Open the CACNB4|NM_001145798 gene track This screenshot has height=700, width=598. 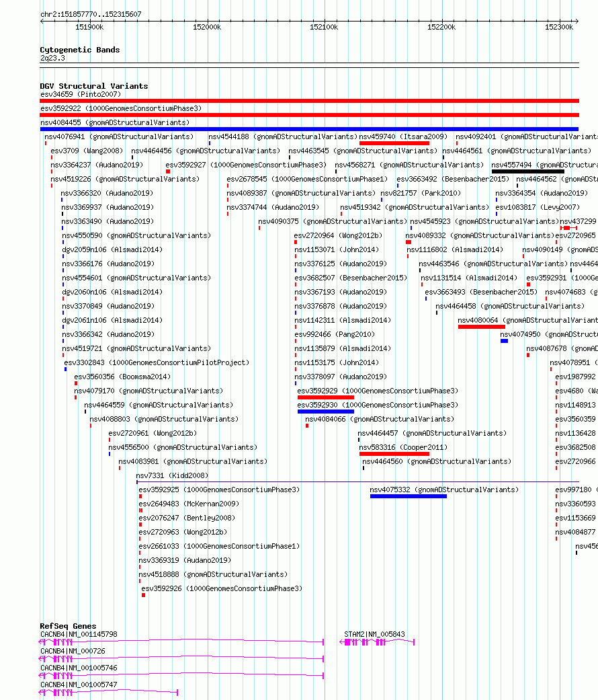181,642
